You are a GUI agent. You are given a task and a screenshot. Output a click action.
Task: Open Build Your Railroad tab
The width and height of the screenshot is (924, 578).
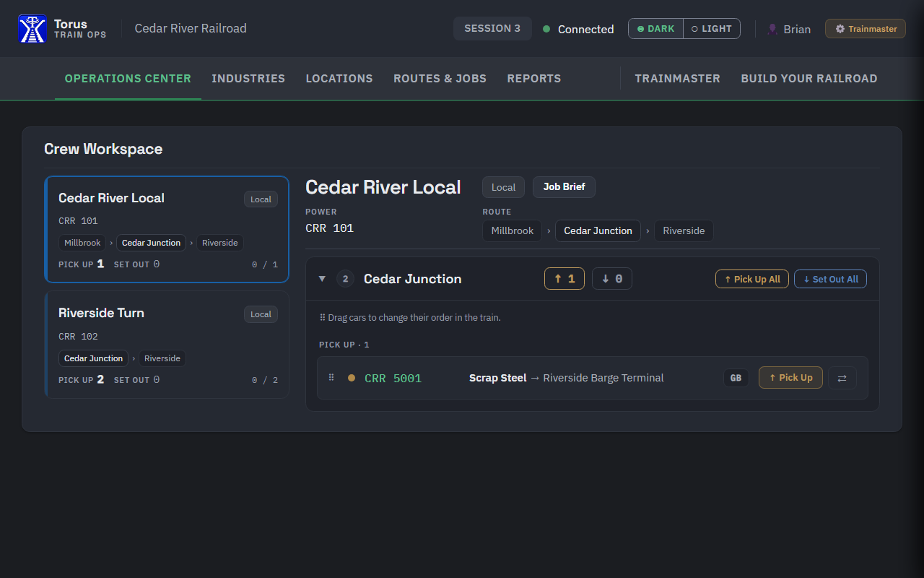pyautogui.click(x=809, y=79)
